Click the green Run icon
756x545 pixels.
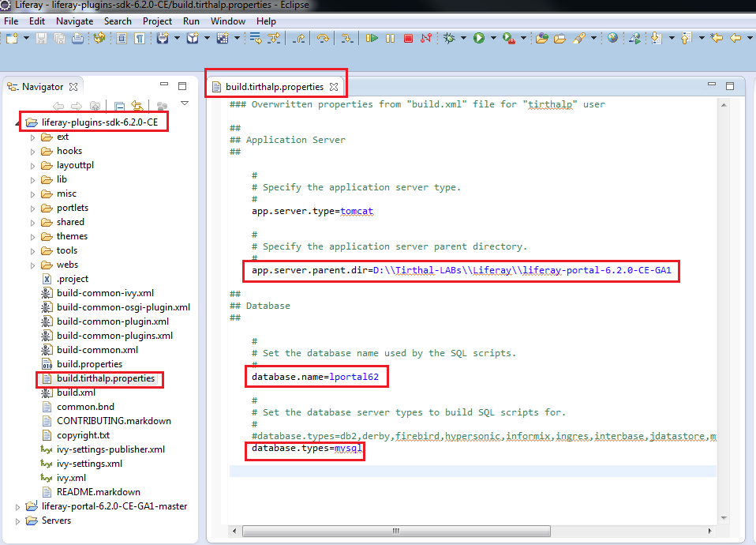tap(479, 38)
